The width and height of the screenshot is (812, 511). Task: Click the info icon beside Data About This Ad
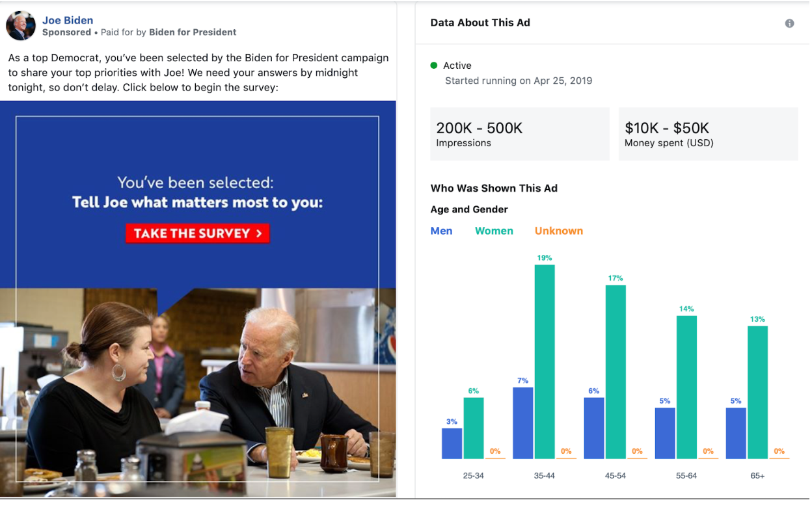pos(789,23)
